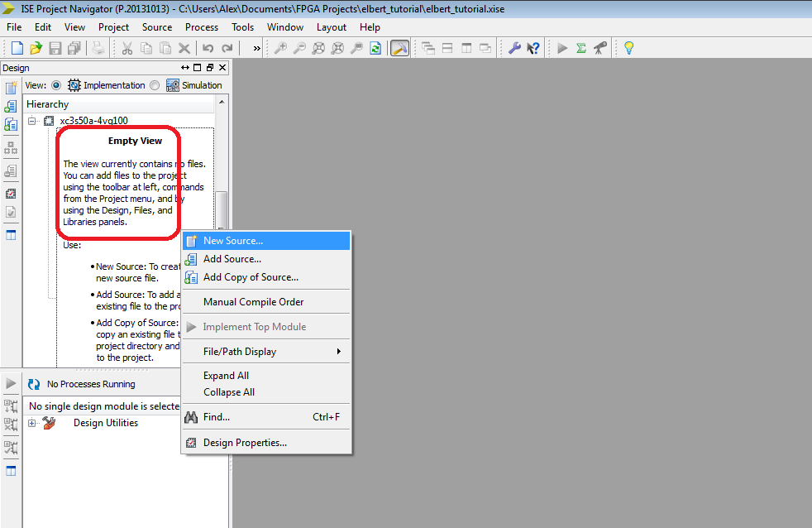Click the Sigma design summary icon
The height and width of the screenshot is (528, 812).
pyautogui.click(x=581, y=48)
